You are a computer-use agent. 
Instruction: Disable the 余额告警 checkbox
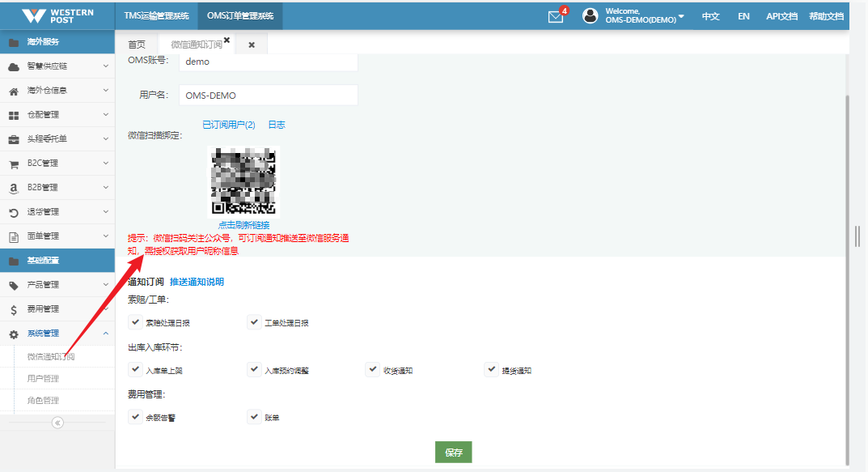coord(135,417)
